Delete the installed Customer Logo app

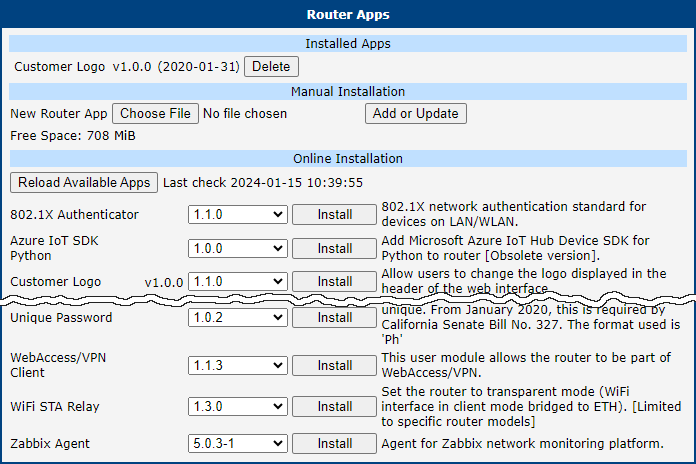point(271,67)
